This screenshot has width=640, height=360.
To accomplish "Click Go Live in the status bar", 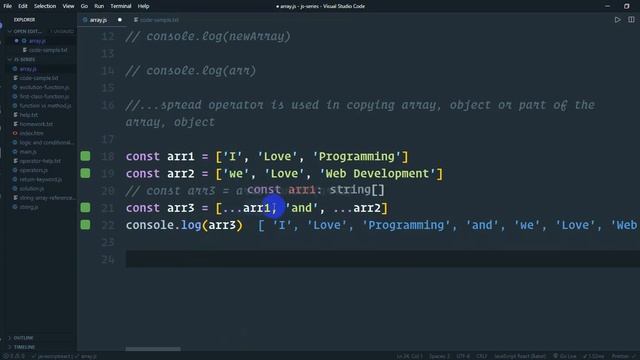I will coord(564,356).
